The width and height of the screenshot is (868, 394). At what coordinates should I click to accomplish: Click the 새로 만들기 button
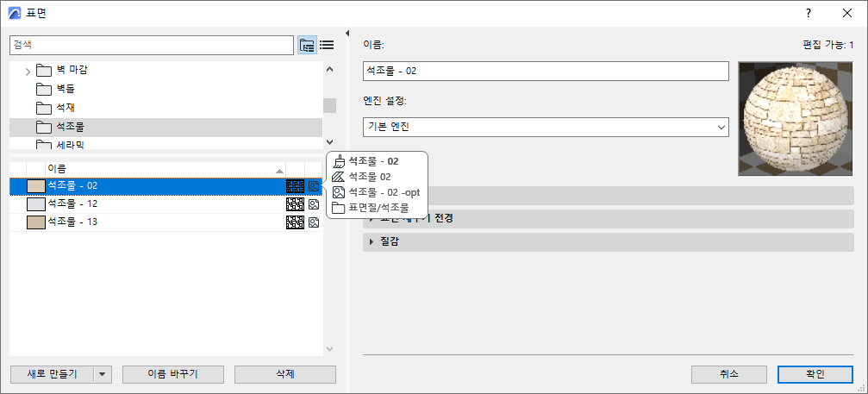pyautogui.click(x=52, y=375)
